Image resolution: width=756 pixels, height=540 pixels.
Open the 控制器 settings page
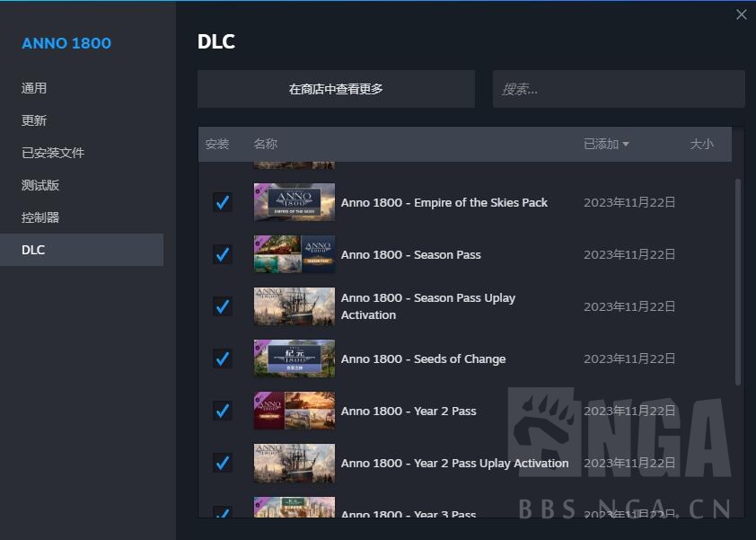pyautogui.click(x=41, y=217)
